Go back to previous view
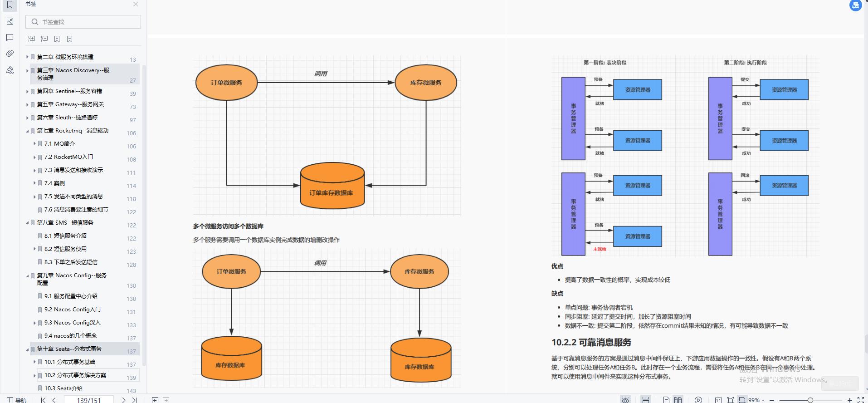The height and width of the screenshot is (403, 868). click(x=155, y=400)
